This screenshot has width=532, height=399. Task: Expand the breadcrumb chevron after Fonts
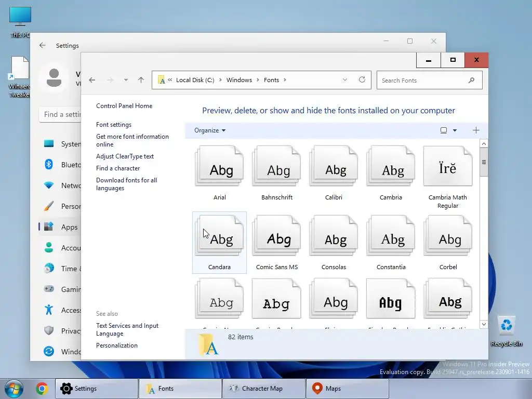coord(285,80)
